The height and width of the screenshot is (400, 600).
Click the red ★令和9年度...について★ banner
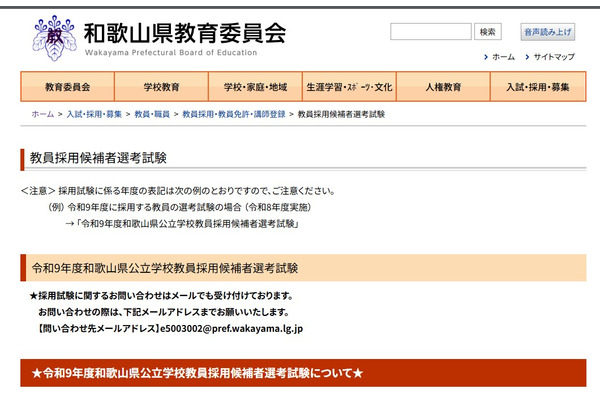[x=303, y=373]
